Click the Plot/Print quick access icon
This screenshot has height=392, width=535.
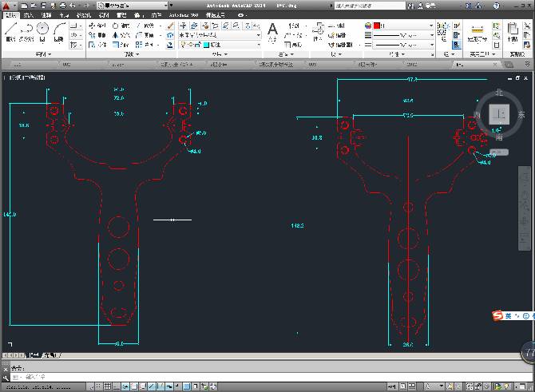(62, 6)
